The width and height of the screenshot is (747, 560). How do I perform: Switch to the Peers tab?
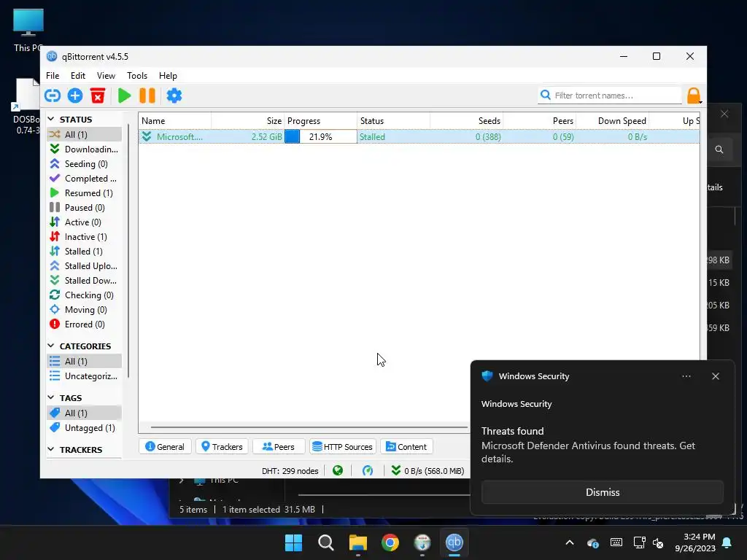click(279, 447)
